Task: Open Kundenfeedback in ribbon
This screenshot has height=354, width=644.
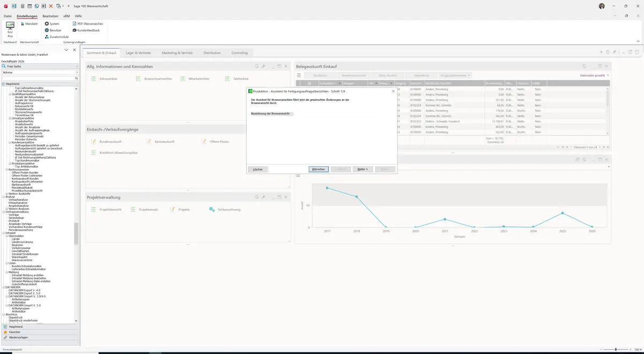Action: click(86, 30)
